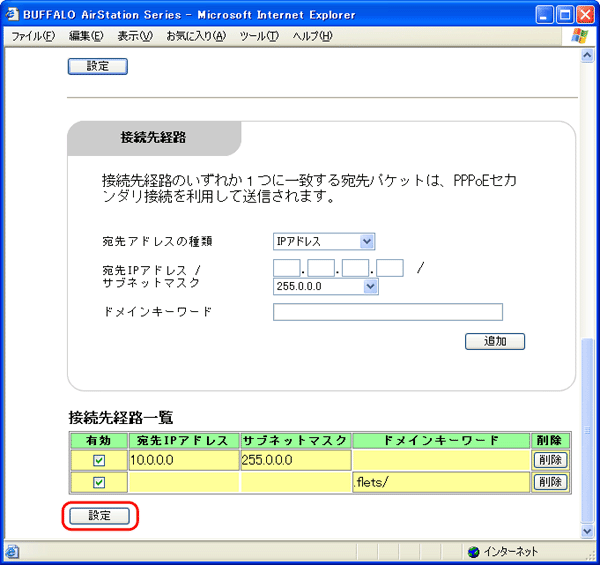Image resolution: width=600 pixels, height=565 pixels.
Task: Open the 編集(E) menu
Action: point(86,36)
